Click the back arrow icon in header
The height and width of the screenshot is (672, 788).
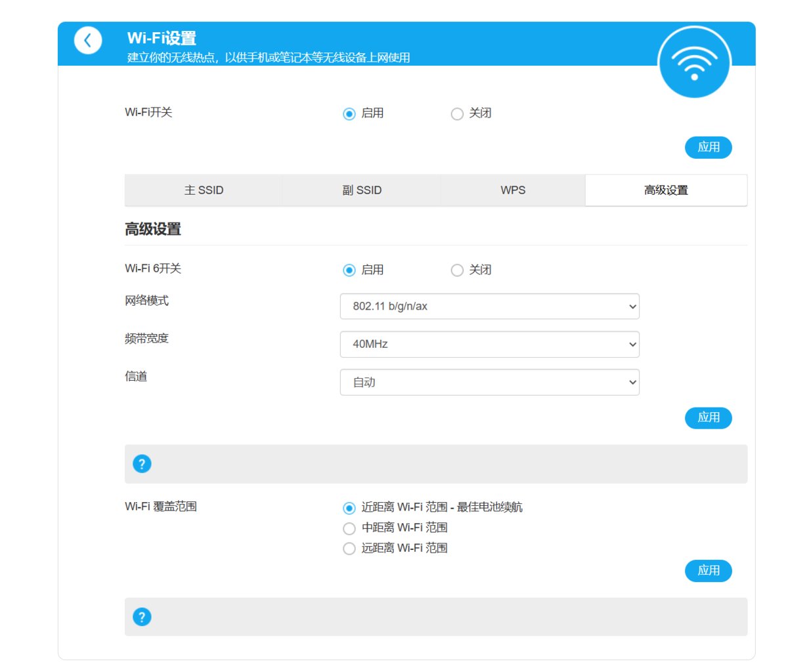(88, 41)
